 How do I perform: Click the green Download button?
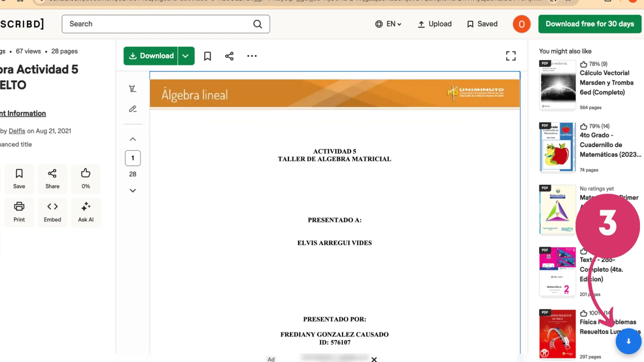tap(151, 56)
